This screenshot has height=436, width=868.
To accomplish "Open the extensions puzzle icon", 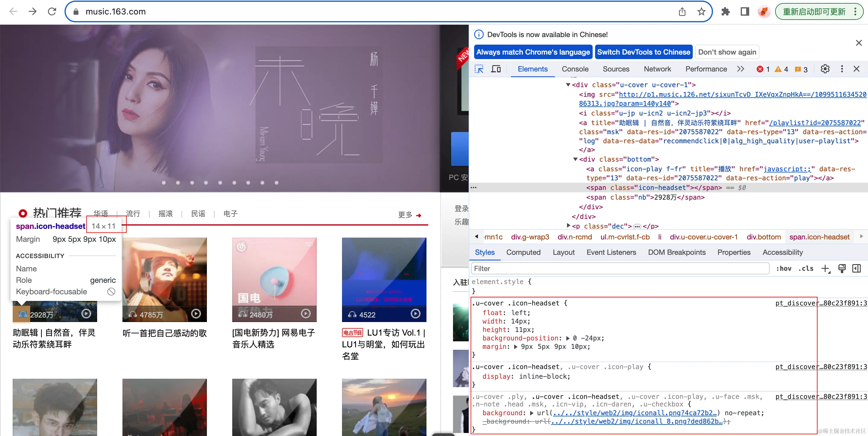I will tap(725, 12).
